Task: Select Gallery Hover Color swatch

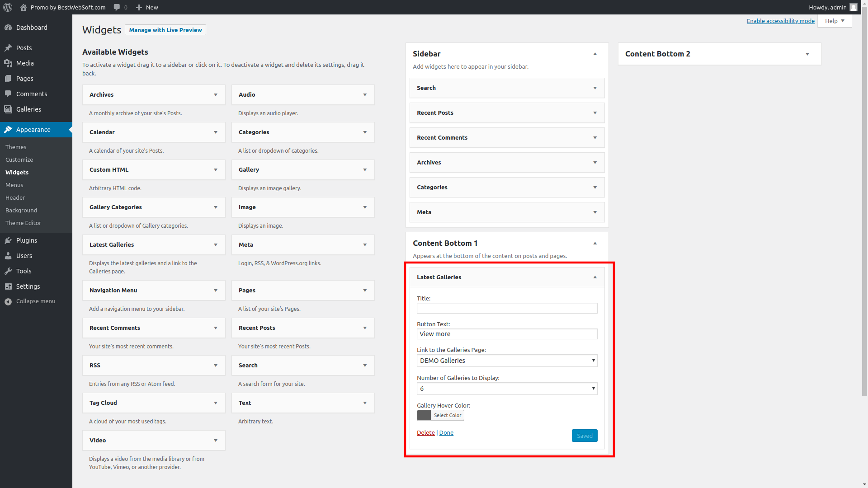Action: pyautogui.click(x=424, y=415)
